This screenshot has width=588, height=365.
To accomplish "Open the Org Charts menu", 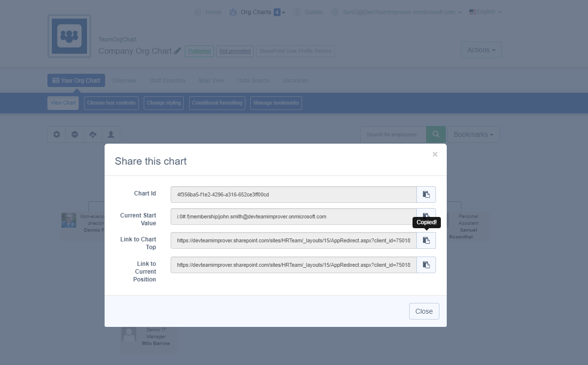I will coord(257,12).
